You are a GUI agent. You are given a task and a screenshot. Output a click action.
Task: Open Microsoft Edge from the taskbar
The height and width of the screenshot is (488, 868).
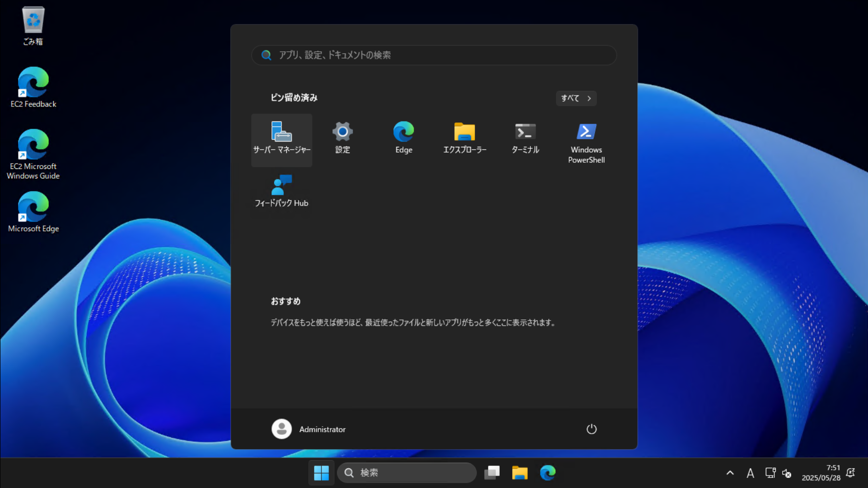[x=548, y=473]
